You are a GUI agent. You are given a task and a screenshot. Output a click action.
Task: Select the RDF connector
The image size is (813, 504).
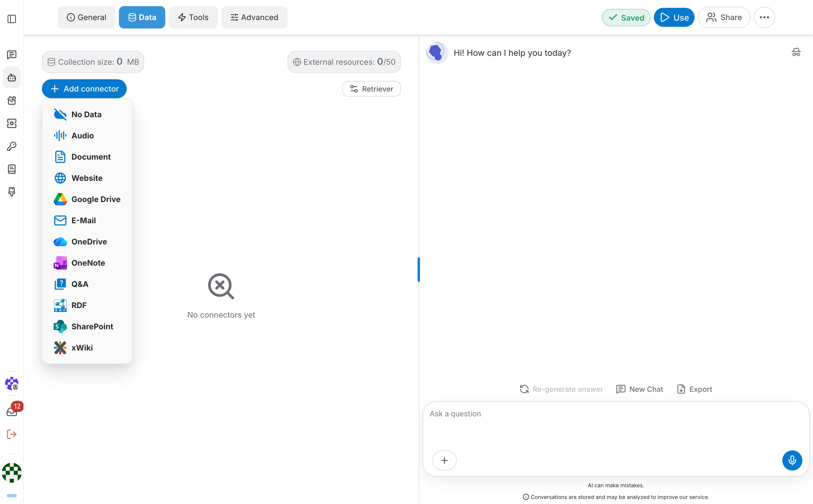tap(87, 305)
